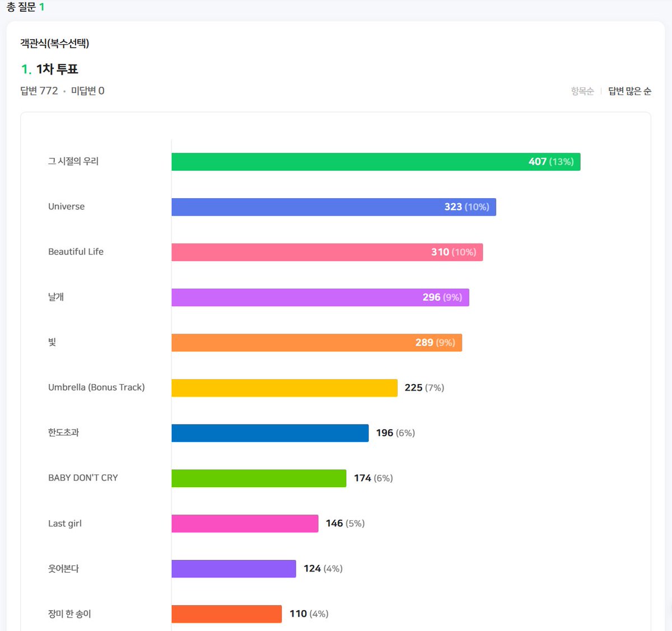Select the blue Universe bar

(x=334, y=207)
